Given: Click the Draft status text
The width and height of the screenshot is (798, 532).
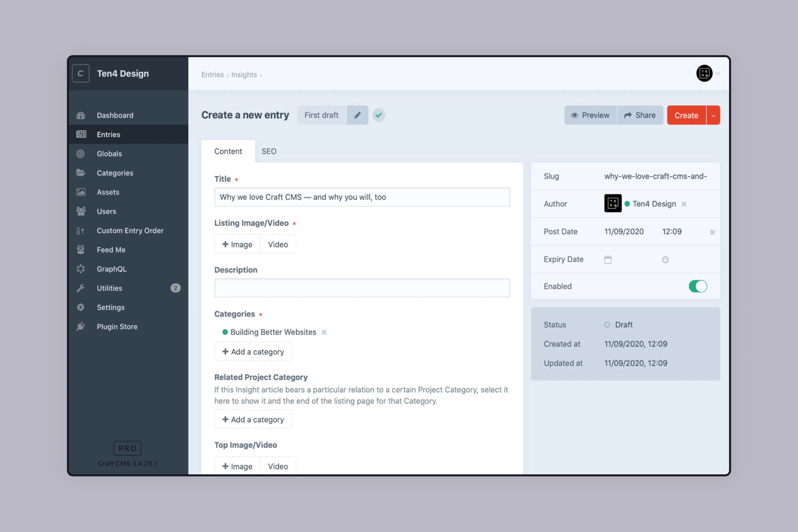Looking at the screenshot, I should coord(624,325).
